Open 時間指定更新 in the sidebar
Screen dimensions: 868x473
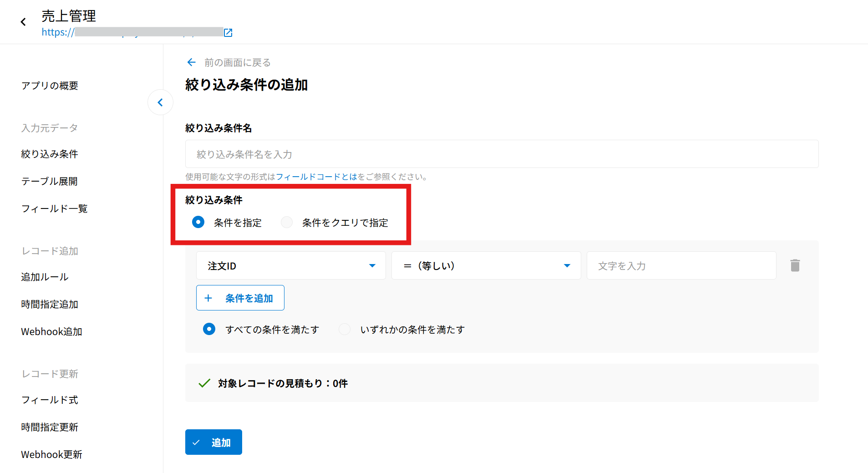pyautogui.click(x=50, y=427)
